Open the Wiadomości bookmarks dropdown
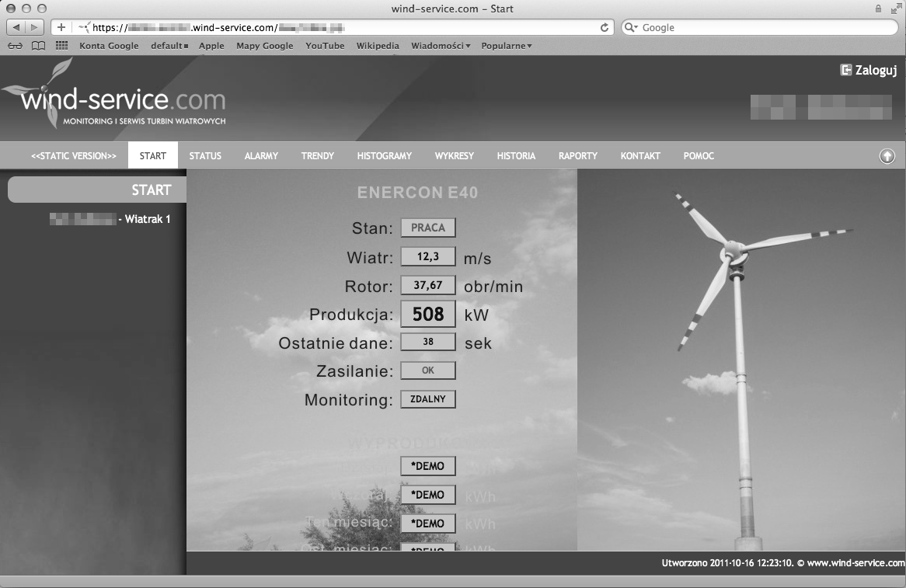906x588 pixels. [441, 46]
